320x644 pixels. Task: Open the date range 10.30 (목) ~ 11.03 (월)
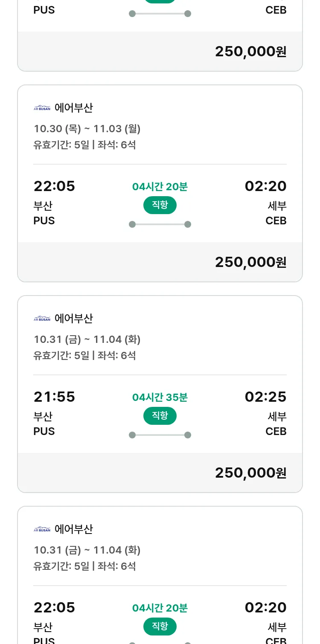point(87,128)
